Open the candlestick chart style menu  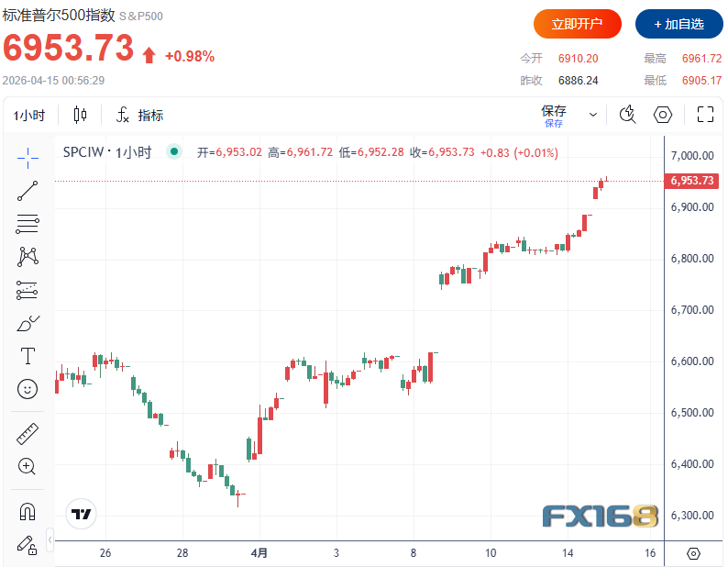tap(80, 115)
